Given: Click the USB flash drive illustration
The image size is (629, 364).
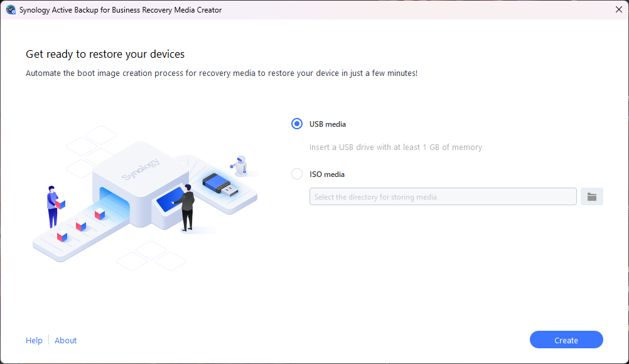Looking at the screenshot, I should (220, 184).
